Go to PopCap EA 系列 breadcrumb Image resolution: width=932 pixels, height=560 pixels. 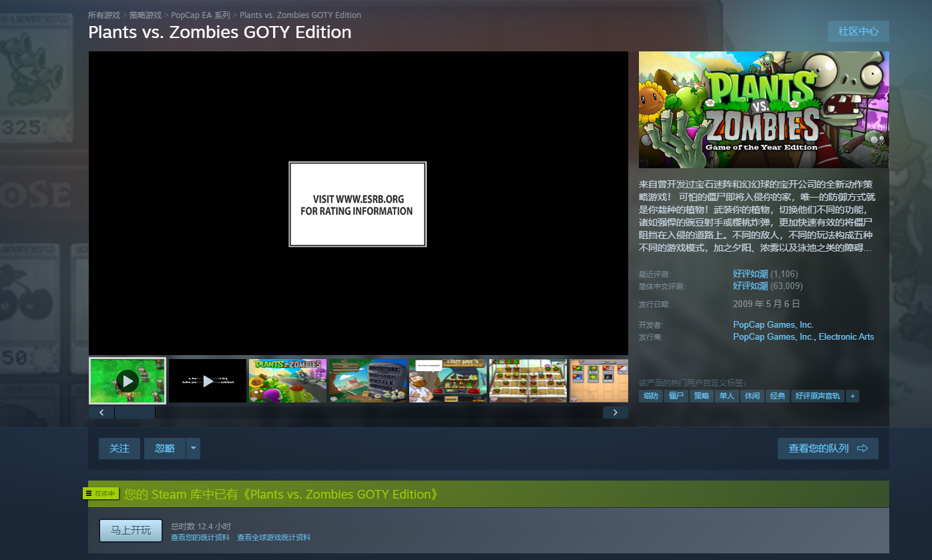[x=200, y=15]
